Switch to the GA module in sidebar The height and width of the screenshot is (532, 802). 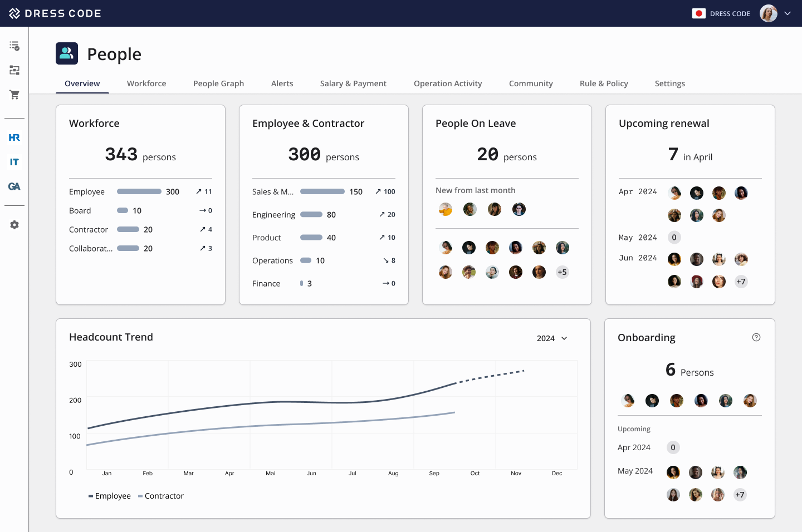[14, 186]
